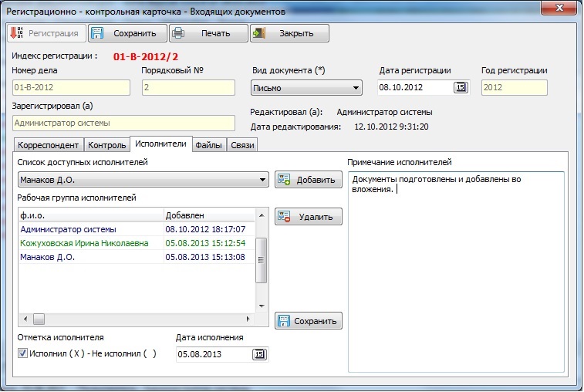Image resolution: width=584 pixels, height=392 pixels.
Task: Click into the Примечание исполнителей text area
Action: [456, 272]
